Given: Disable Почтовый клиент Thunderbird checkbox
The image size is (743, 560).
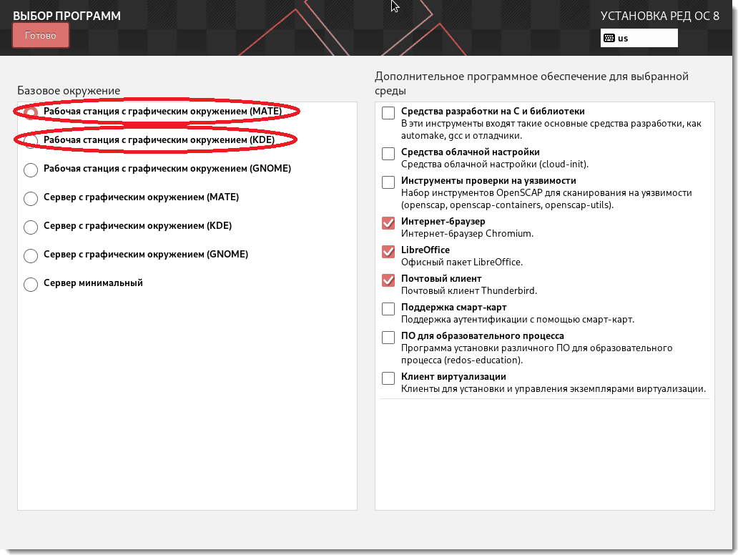Looking at the screenshot, I should (388, 280).
